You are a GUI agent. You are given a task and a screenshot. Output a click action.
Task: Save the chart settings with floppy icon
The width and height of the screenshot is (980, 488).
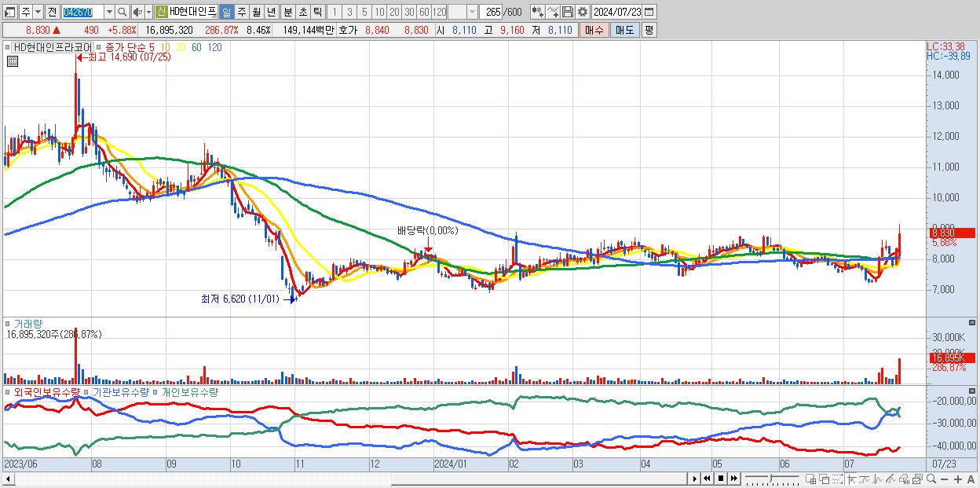point(568,12)
